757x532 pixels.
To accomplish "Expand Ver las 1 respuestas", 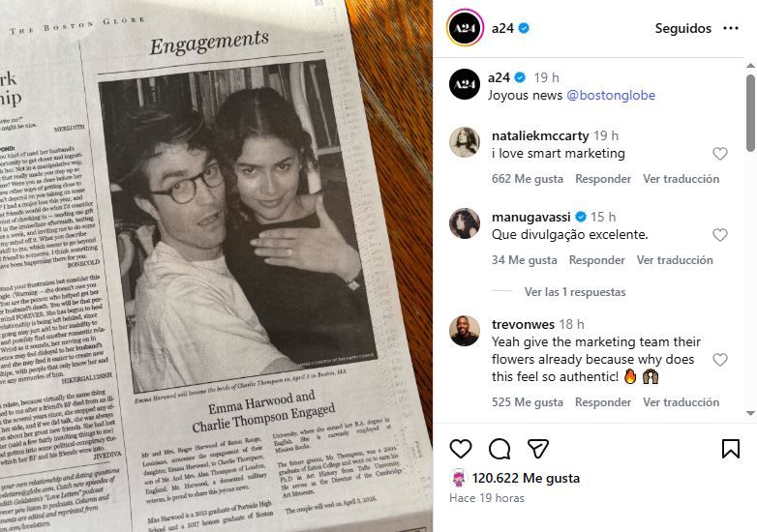I will 575,292.
